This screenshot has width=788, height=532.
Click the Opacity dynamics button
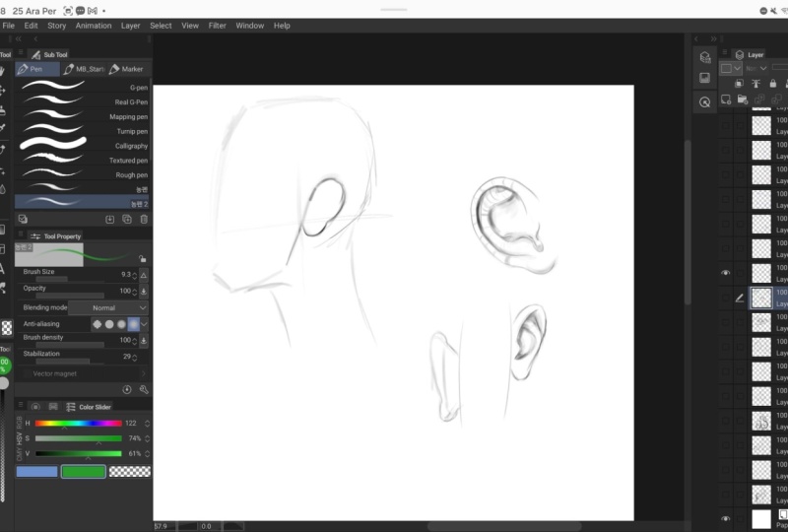pyautogui.click(x=144, y=291)
